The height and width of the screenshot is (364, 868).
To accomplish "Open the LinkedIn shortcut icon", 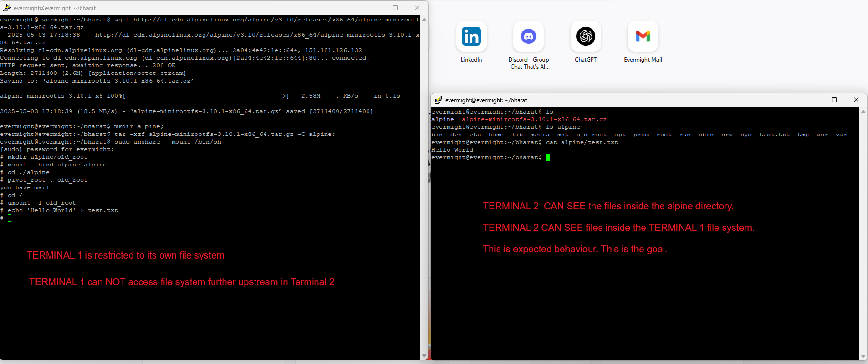I will point(471,37).
